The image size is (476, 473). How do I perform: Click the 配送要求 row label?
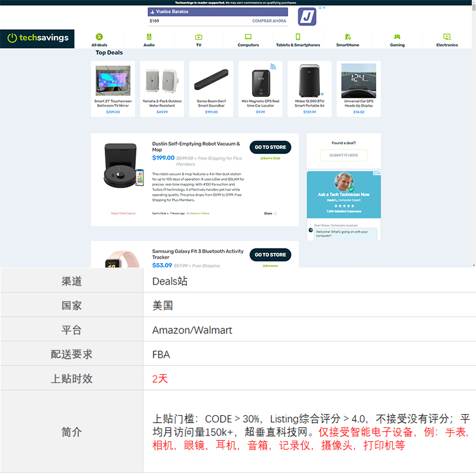point(72,354)
